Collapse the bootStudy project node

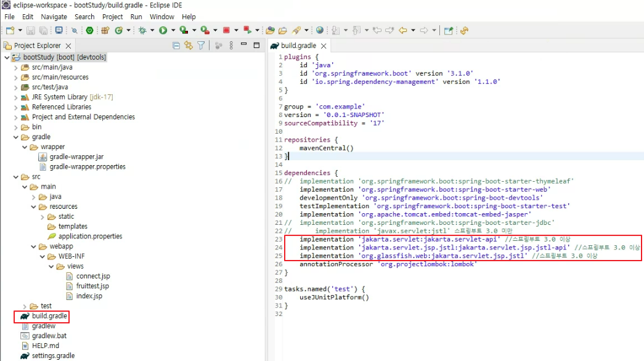click(7, 57)
